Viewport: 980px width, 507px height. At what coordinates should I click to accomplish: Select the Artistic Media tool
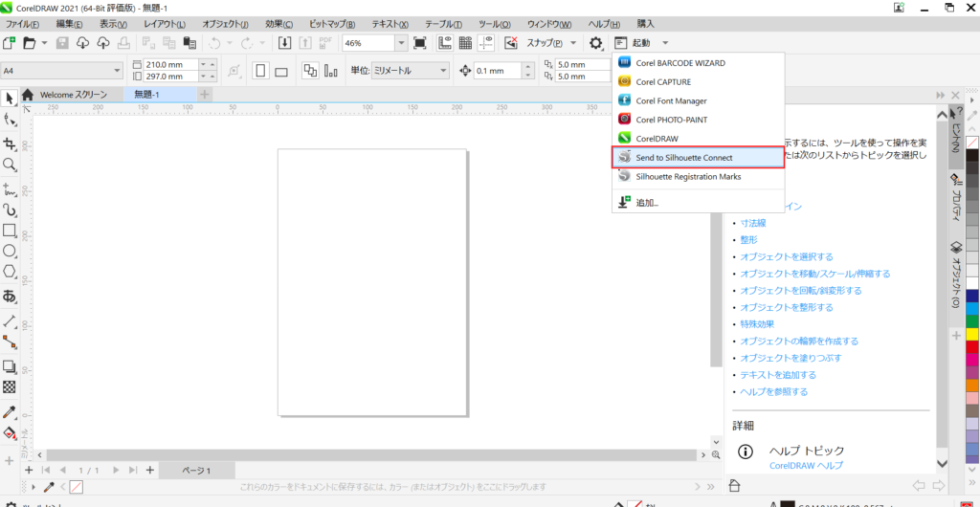(x=10, y=209)
